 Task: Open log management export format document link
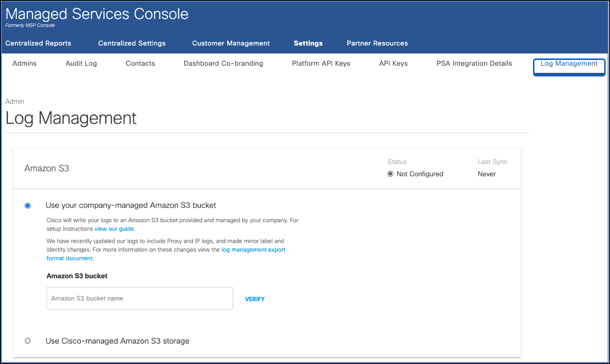coord(253,250)
